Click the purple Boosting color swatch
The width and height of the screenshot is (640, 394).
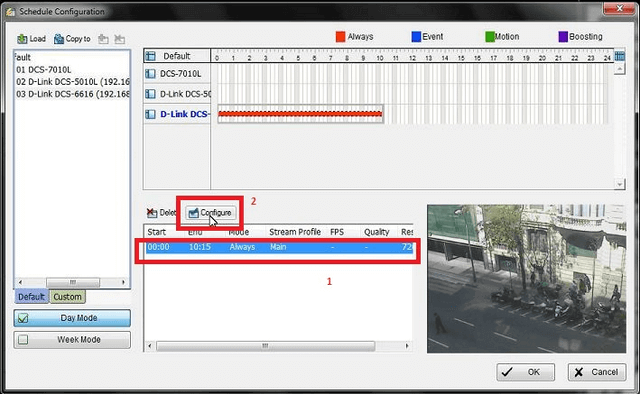pyautogui.click(x=563, y=37)
